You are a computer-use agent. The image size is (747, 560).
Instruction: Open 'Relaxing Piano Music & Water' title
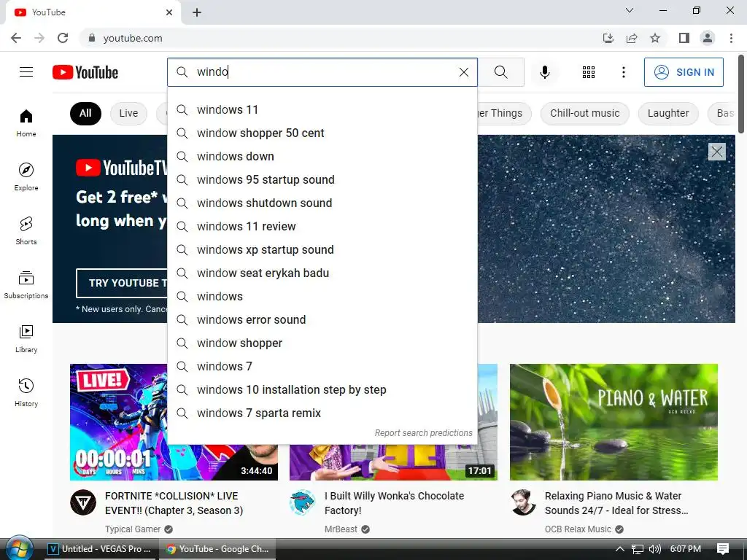click(x=616, y=503)
